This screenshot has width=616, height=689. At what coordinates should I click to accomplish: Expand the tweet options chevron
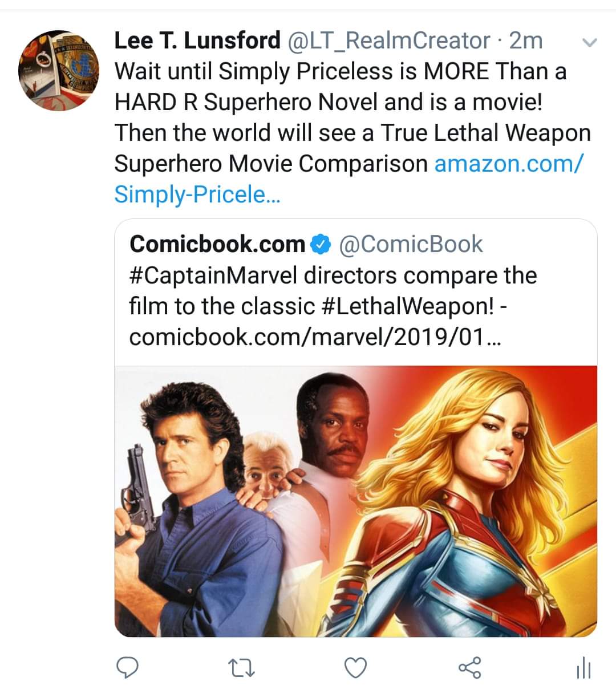click(590, 43)
